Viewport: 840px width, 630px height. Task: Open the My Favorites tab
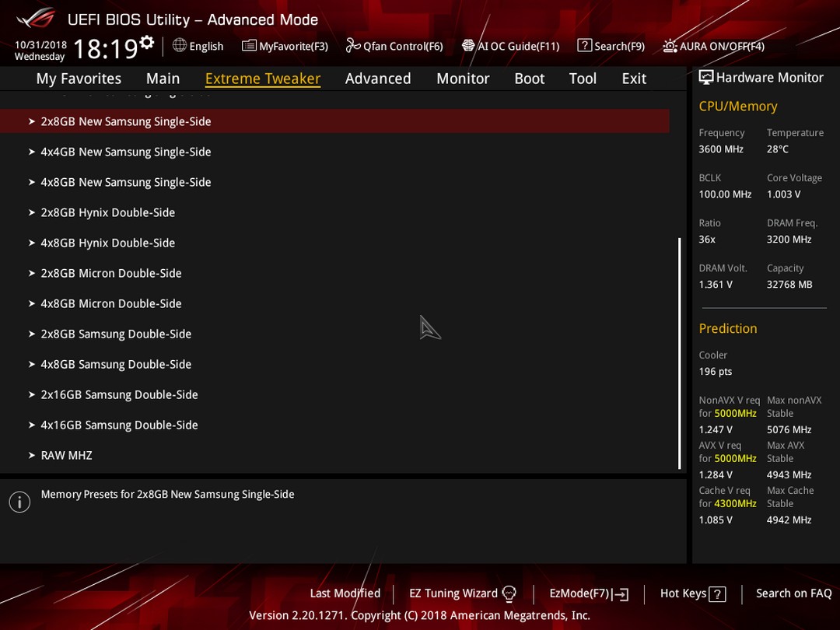79,79
